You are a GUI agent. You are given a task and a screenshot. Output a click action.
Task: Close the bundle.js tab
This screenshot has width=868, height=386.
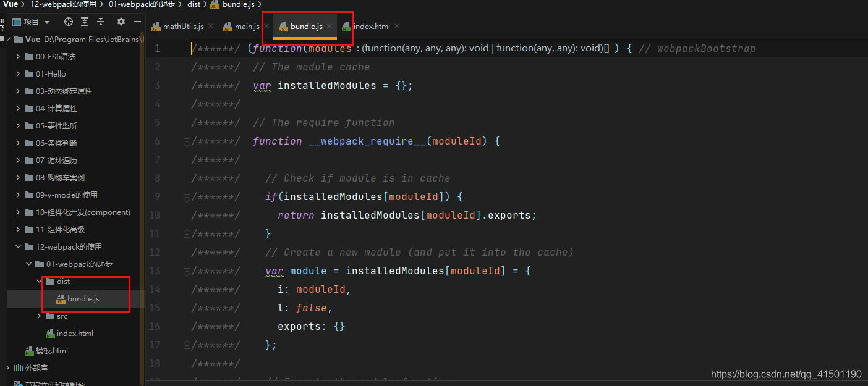point(330,27)
